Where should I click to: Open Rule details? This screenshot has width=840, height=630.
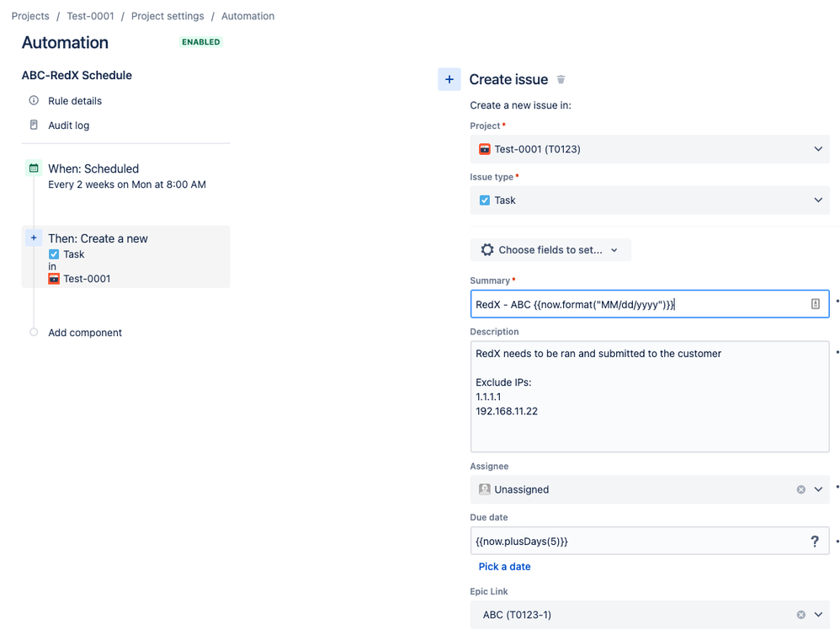[x=75, y=101]
